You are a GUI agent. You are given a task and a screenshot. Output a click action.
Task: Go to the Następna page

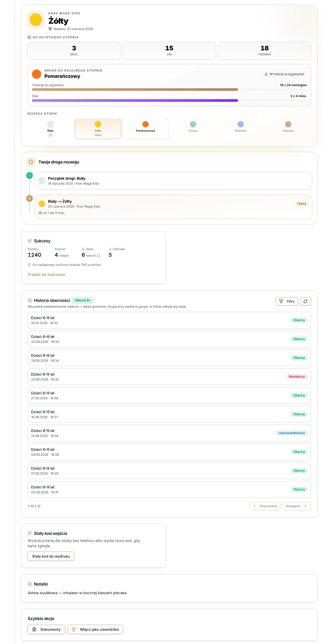297,506
